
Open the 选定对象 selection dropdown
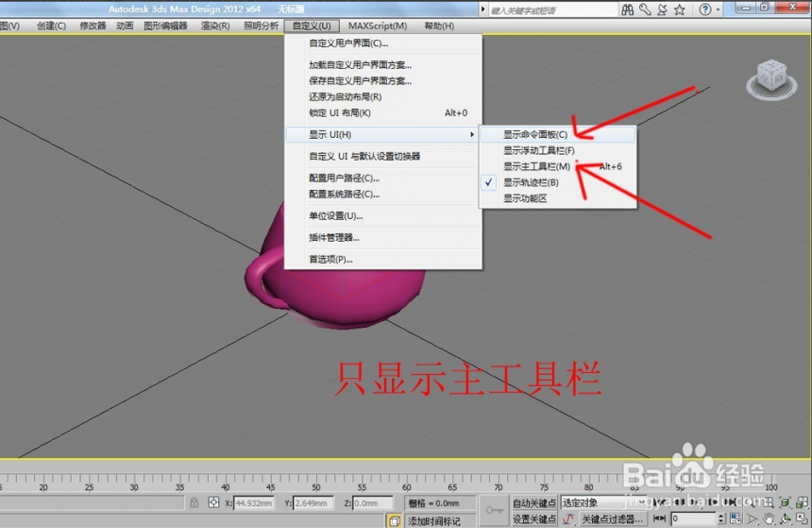point(603,502)
